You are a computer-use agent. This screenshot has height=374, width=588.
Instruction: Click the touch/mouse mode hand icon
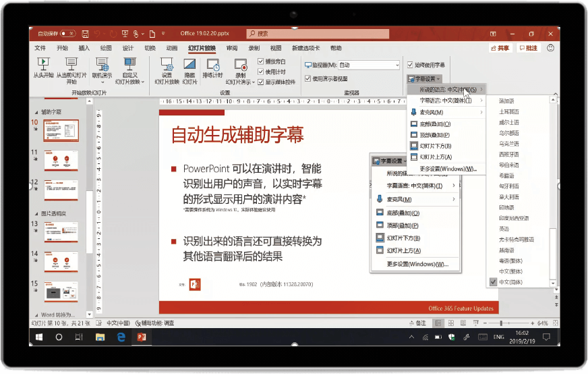coord(136,34)
